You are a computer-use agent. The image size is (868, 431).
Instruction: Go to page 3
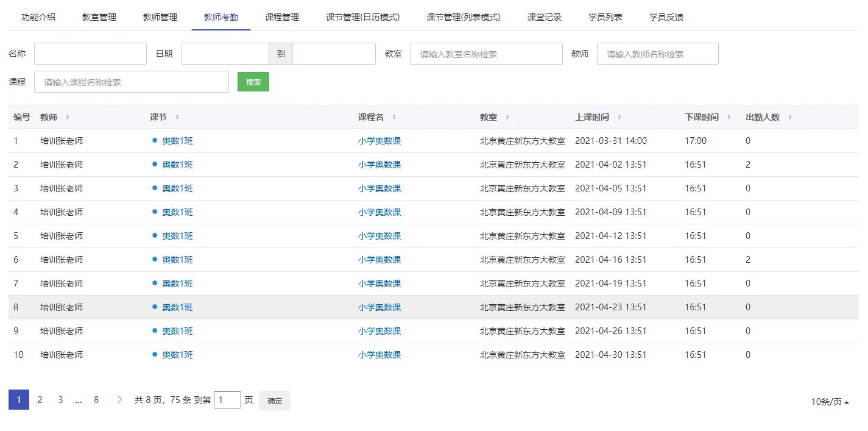pyautogui.click(x=60, y=400)
